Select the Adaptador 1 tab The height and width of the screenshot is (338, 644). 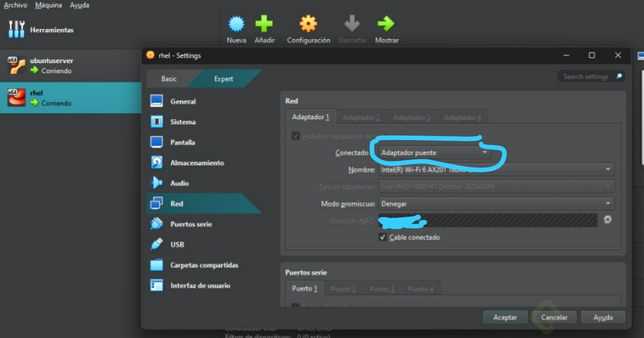[311, 117]
